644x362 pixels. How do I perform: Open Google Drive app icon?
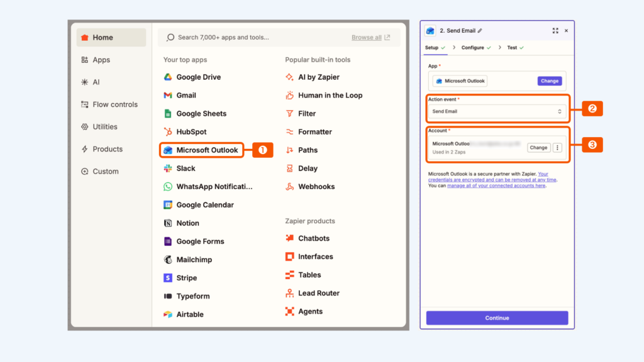[168, 77]
